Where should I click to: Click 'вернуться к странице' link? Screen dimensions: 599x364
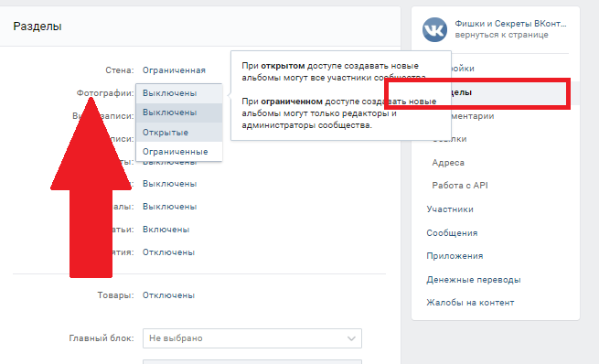pyautogui.click(x=501, y=35)
